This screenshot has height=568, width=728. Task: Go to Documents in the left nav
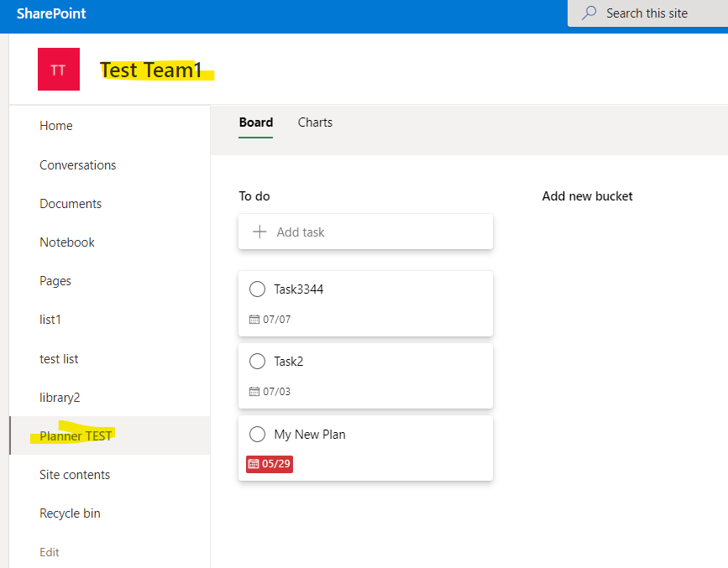(71, 204)
